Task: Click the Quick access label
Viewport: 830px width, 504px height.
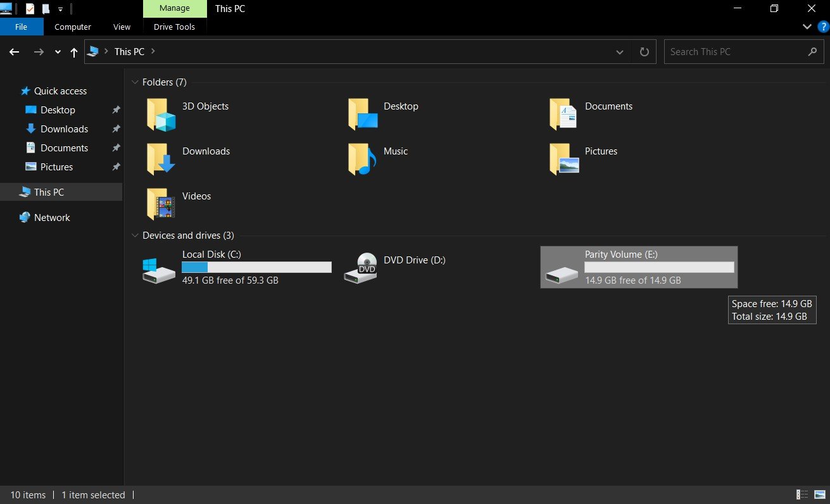Action: (x=60, y=91)
